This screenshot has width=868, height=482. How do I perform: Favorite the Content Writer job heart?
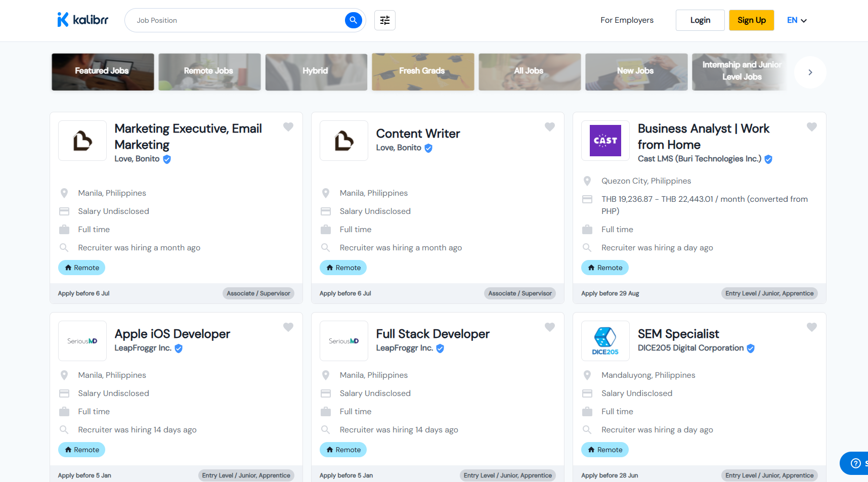[550, 127]
